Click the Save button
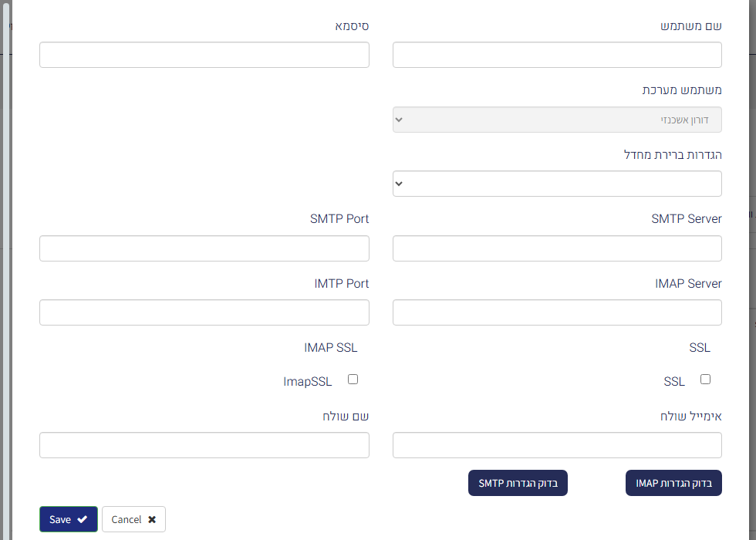Viewport: 756px width, 540px height. pyautogui.click(x=69, y=519)
